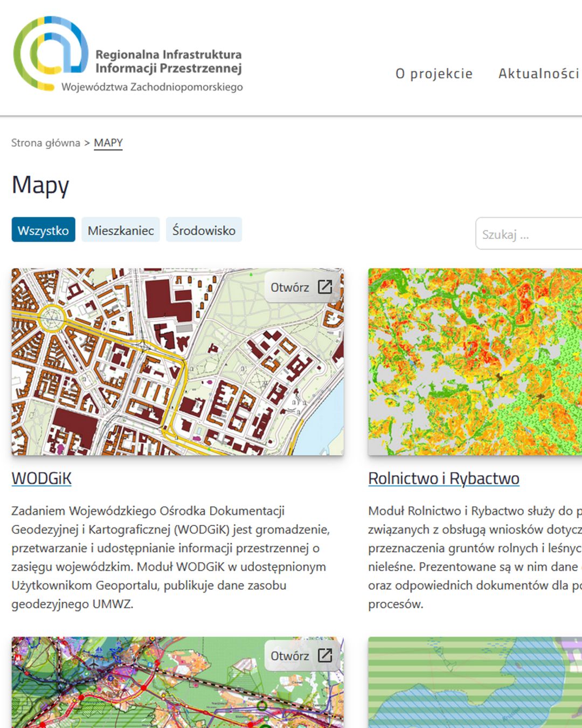
Task: Click the striped green-blue map thumbnail
Action: tap(474, 682)
